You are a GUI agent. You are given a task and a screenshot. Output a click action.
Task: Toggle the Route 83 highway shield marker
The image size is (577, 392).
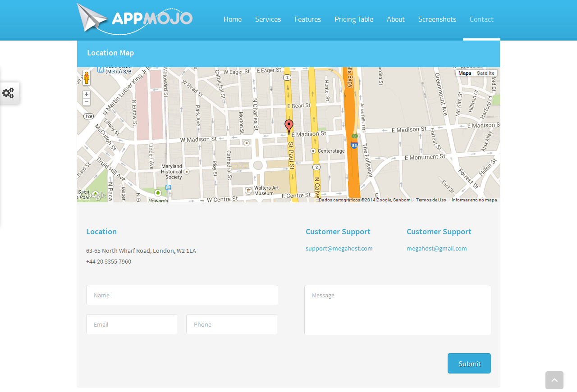[354, 145]
